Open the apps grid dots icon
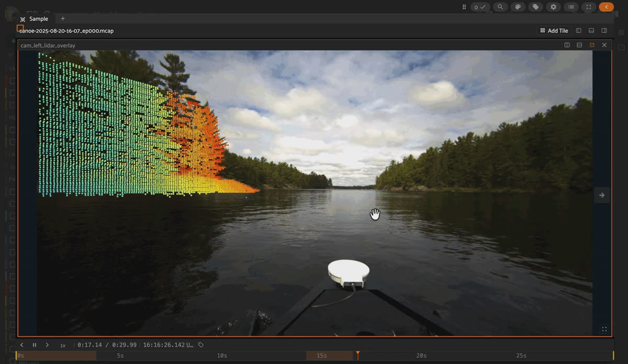This screenshot has width=628, height=364. pyautogui.click(x=464, y=7)
